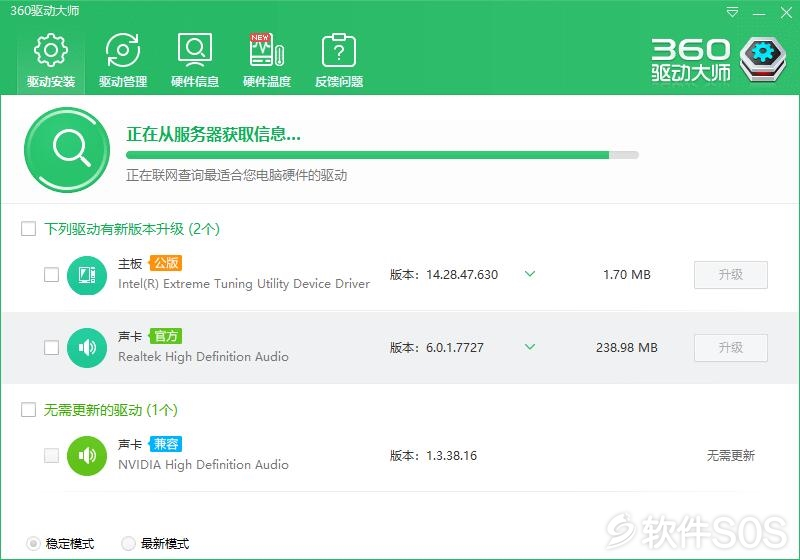The width and height of the screenshot is (800, 560).
Task: Click '正在联网查询最适合您电脑硬件的驱动' subtitle
Action: click(237, 175)
